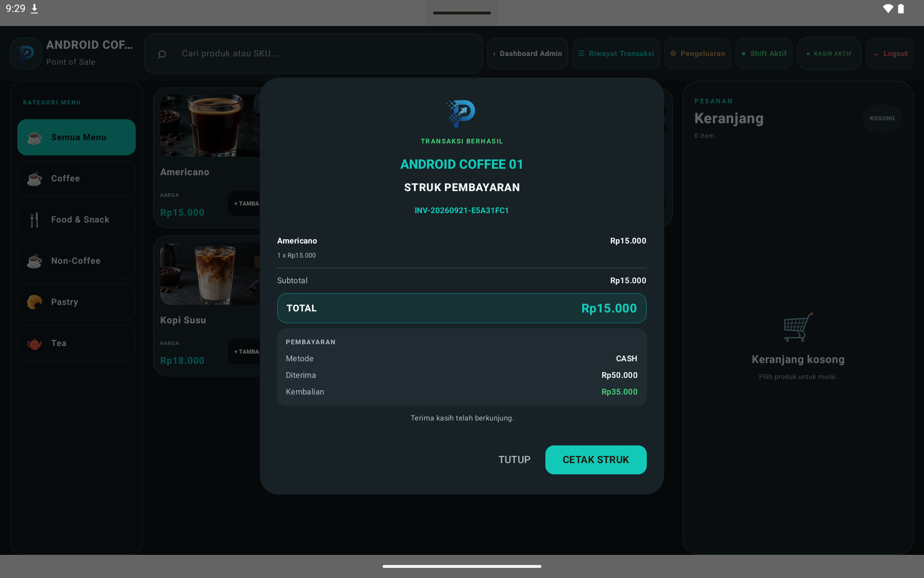This screenshot has height=578, width=924.
Task: Click the battery status icon
Action: point(901,8)
